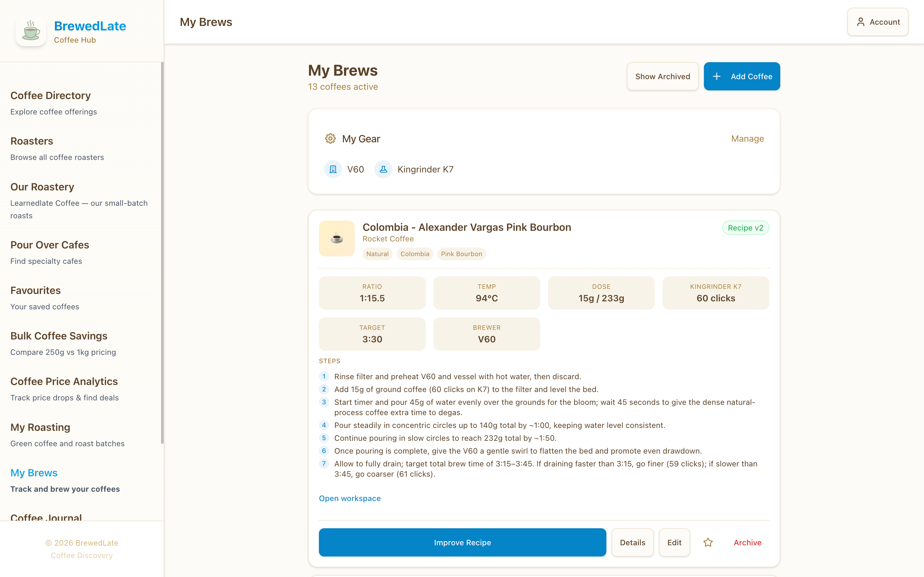Screen dimensions: 924x577
Task: Click the coffee cup thumbnail on Colombia card
Action: click(x=337, y=238)
